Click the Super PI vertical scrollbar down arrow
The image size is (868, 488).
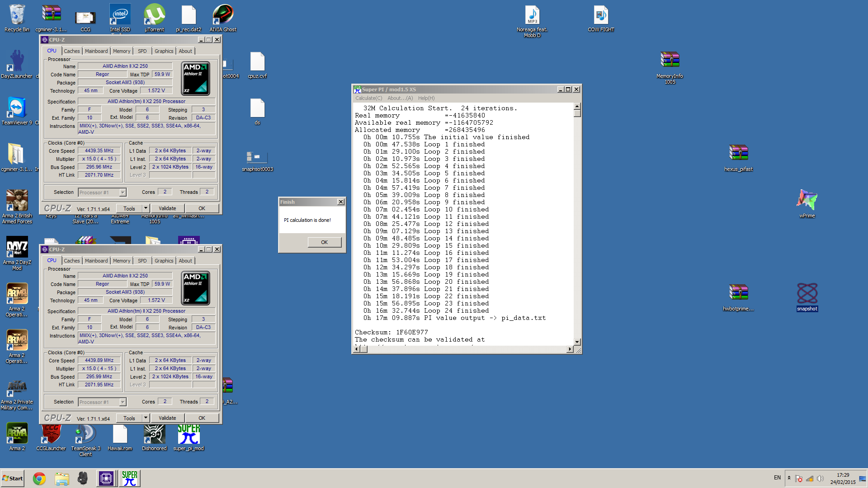click(577, 342)
